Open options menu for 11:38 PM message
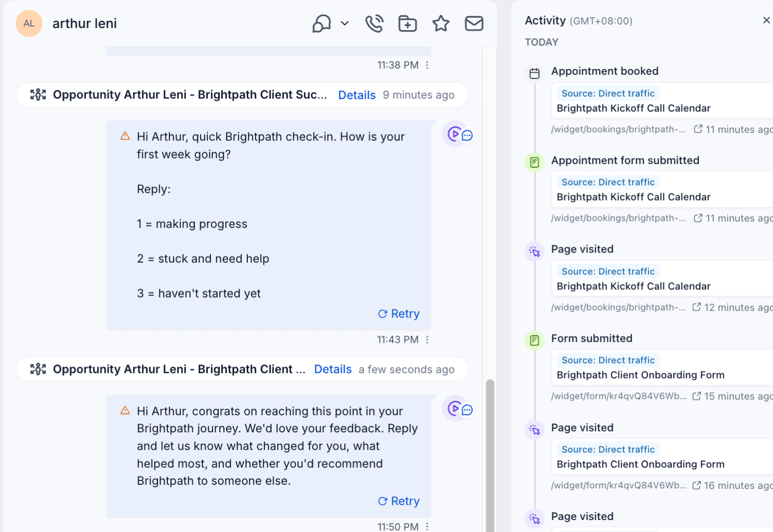 click(427, 65)
